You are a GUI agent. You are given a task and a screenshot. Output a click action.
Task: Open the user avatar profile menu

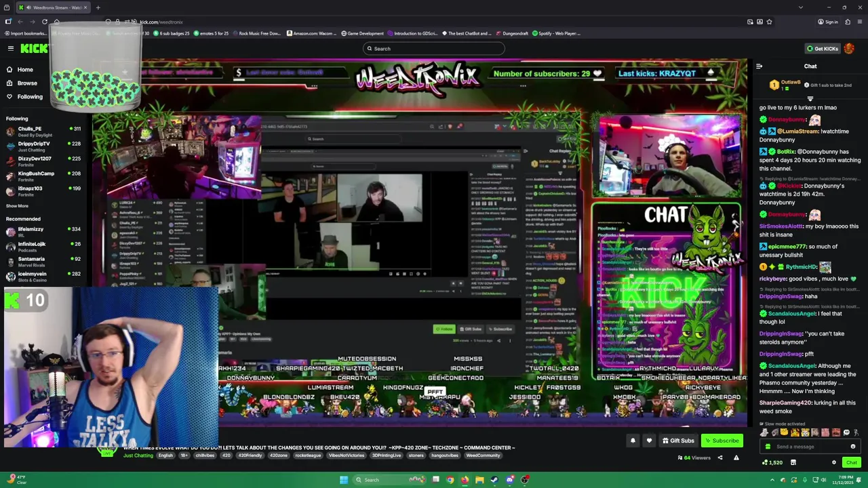click(x=849, y=48)
